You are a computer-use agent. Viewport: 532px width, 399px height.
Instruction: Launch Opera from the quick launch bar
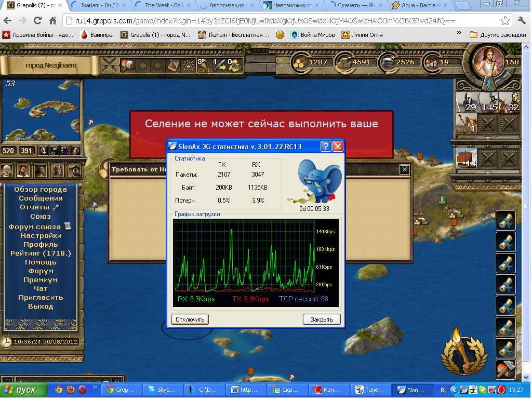(x=82, y=390)
